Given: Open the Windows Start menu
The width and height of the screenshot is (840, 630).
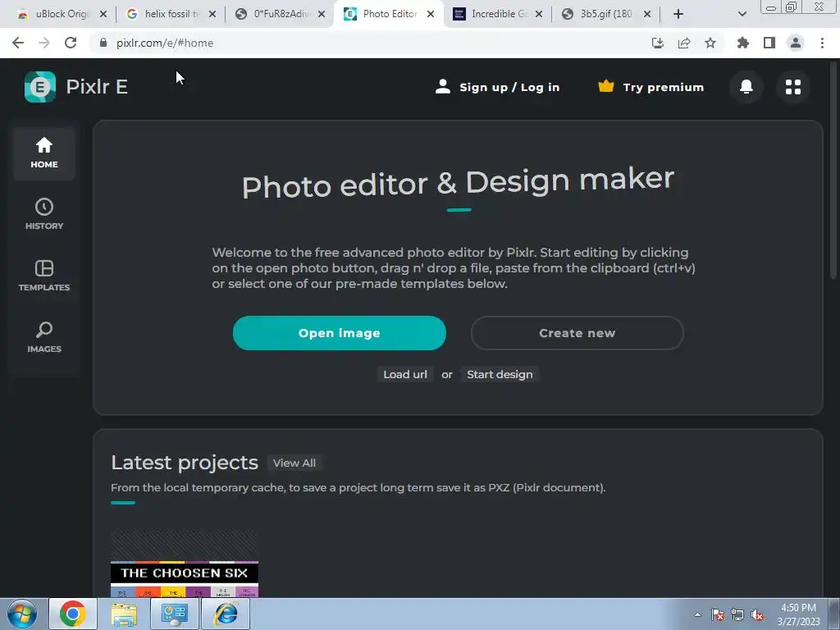Looking at the screenshot, I should coord(22,614).
